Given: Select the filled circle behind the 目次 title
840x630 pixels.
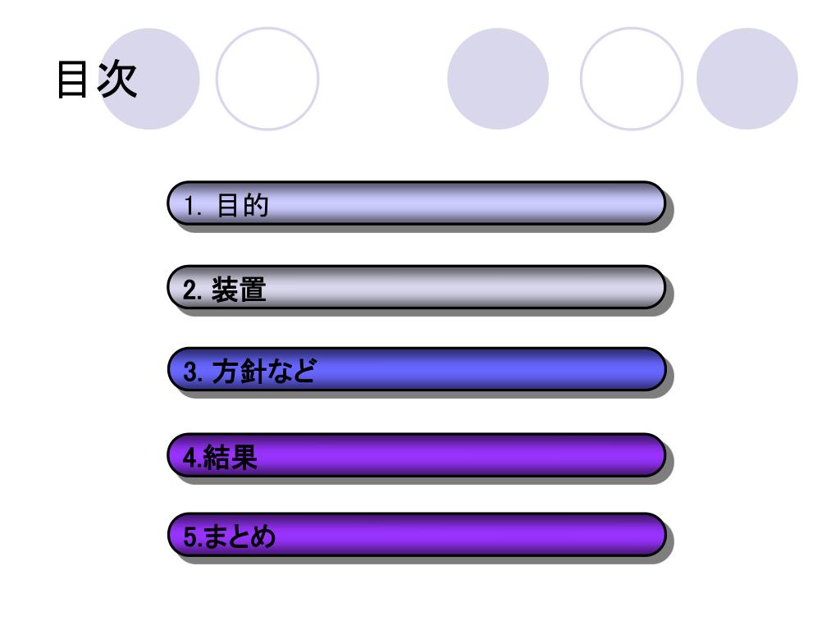Looking at the screenshot, I should (x=149, y=79).
